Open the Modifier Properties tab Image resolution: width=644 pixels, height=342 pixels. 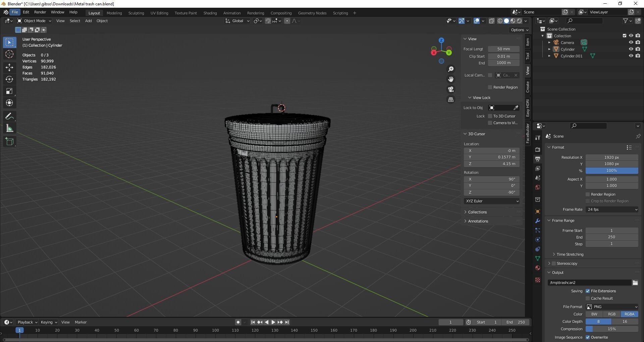(537, 221)
